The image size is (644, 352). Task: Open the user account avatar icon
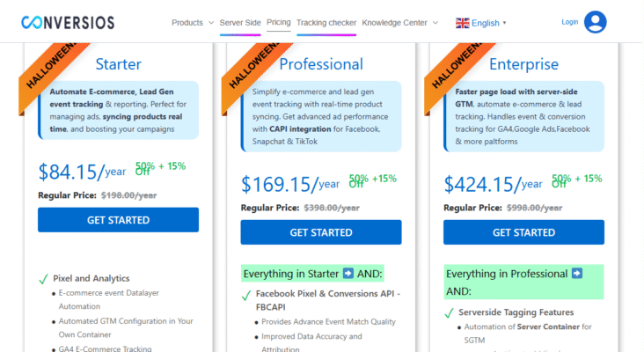(596, 22)
